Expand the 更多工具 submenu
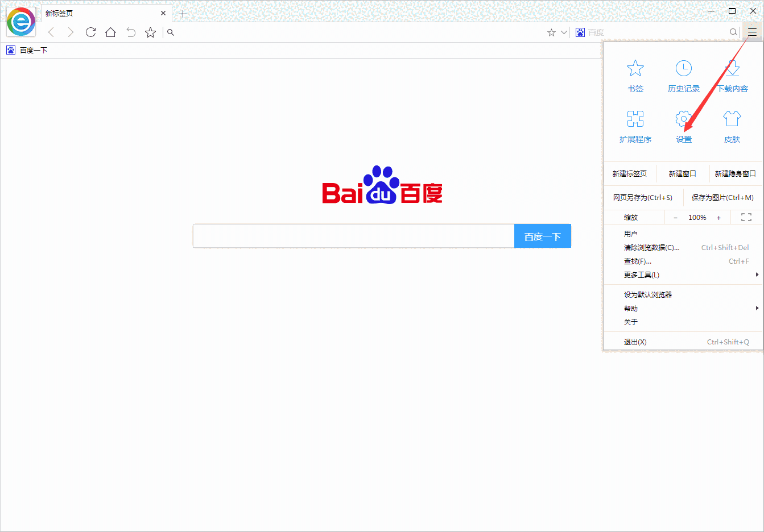The image size is (764, 532). tap(641, 275)
